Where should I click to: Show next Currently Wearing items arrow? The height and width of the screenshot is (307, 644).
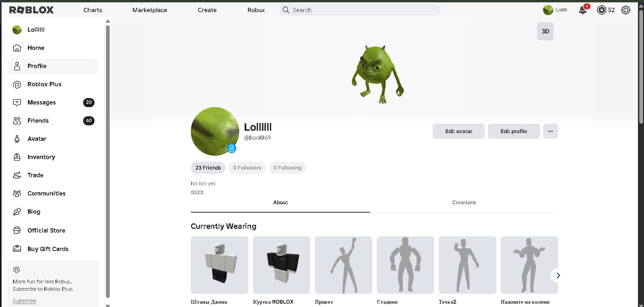pyautogui.click(x=558, y=276)
